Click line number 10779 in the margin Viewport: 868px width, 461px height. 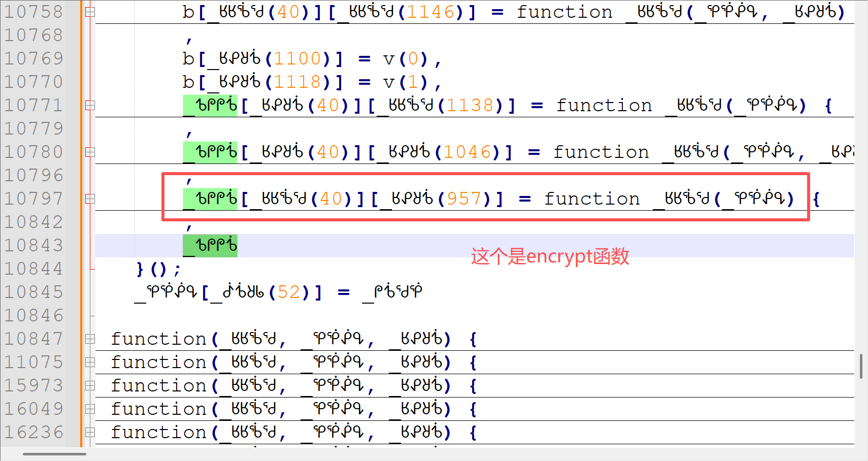(34, 128)
